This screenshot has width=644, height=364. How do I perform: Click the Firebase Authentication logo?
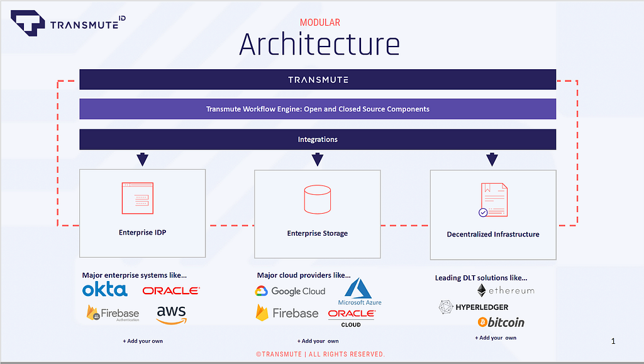[x=113, y=313]
